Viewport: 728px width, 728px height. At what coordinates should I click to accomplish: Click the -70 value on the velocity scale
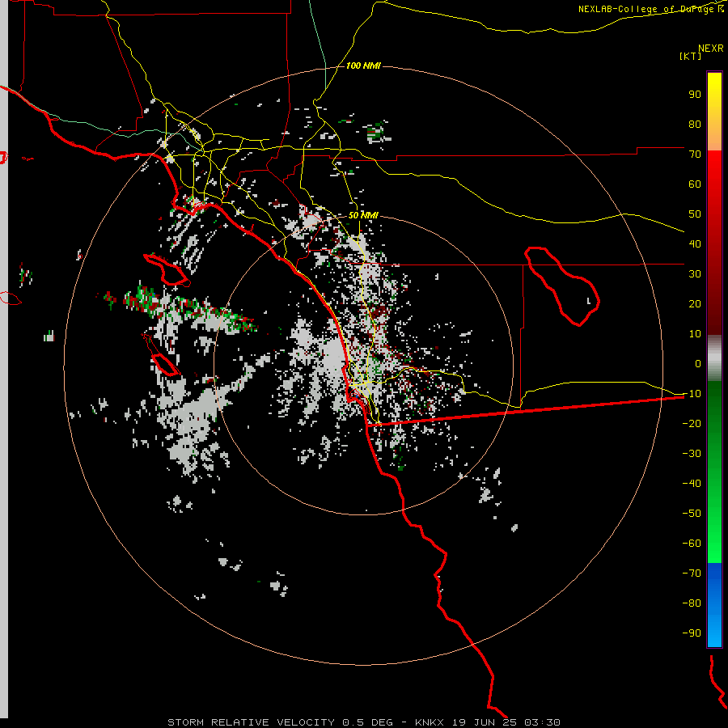[692, 574]
